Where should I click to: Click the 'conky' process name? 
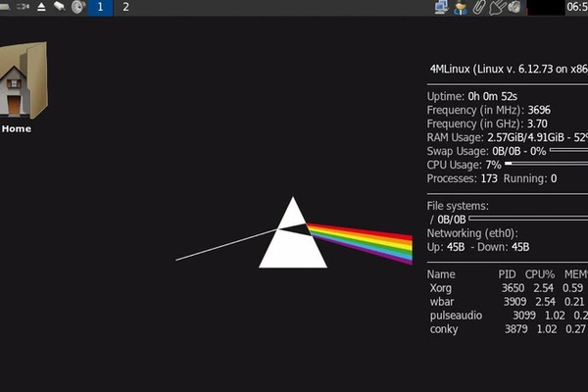444,329
